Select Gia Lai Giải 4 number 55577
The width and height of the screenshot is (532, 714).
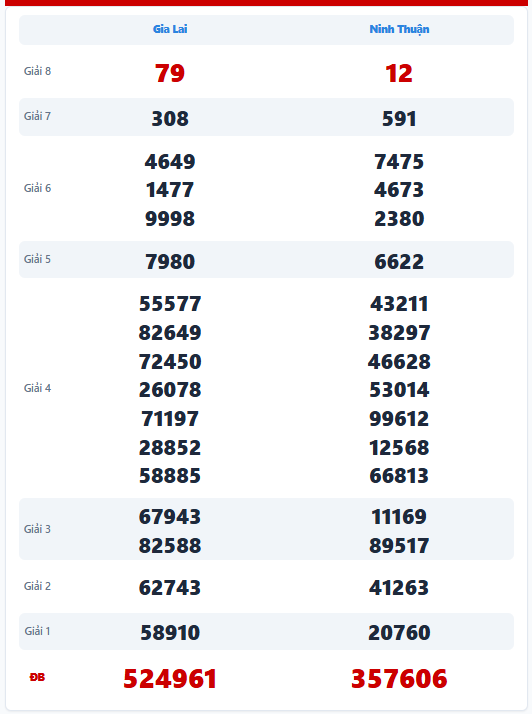point(170,304)
